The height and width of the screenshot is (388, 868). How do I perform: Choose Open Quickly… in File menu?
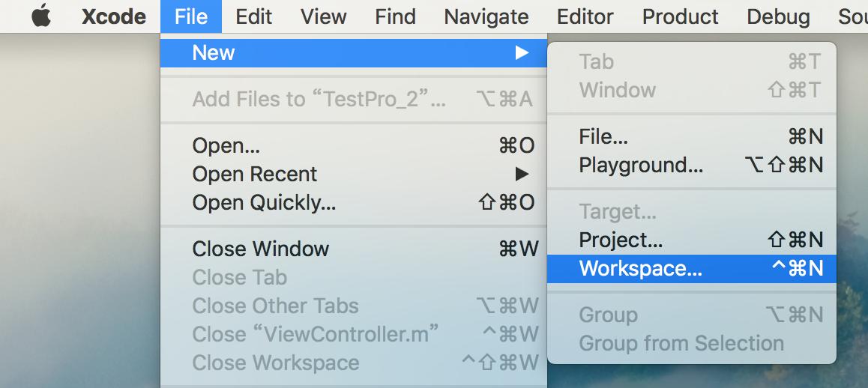[x=354, y=203]
